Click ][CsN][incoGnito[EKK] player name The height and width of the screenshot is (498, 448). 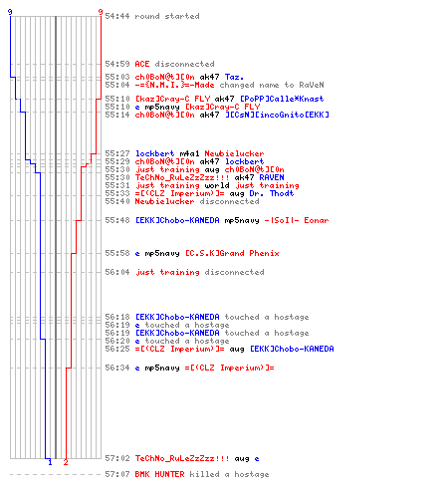tap(277, 115)
